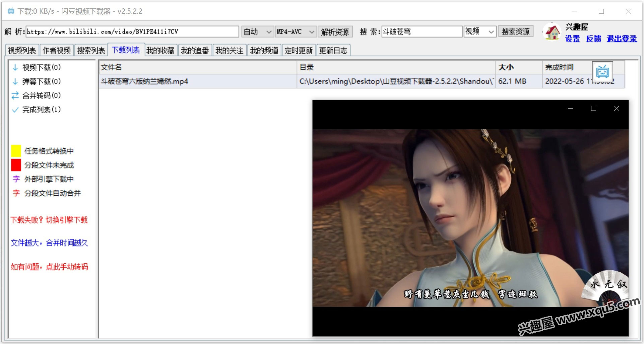Open the 视频 search type dropdown
644x344 pixels.
click(479, 32)
